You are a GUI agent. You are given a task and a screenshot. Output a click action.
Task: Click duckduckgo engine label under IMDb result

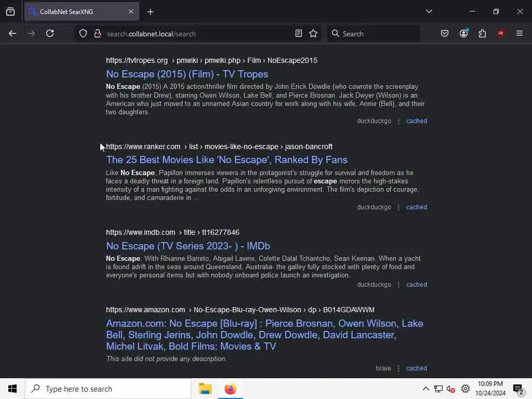(374, 284)
